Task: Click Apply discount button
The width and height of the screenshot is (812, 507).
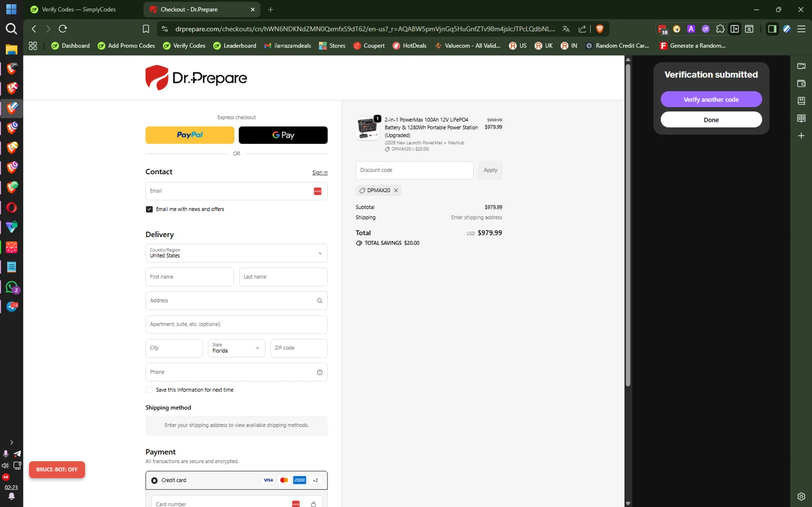Action: 490,170
